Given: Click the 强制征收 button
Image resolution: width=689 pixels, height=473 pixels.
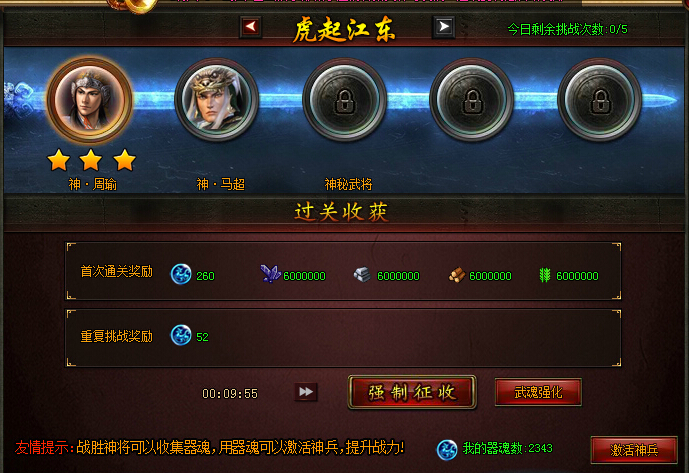Looking at the screenshot, I should click(x=412, y=392).
